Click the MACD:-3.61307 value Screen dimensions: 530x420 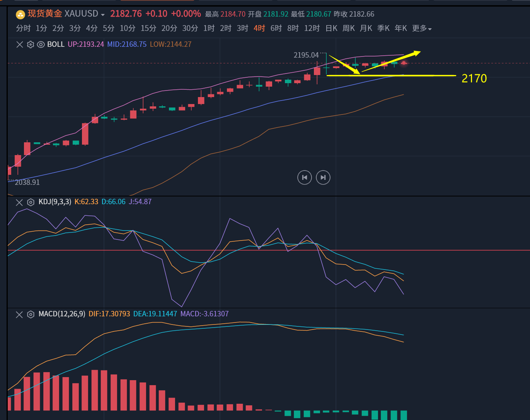point(205,314)
